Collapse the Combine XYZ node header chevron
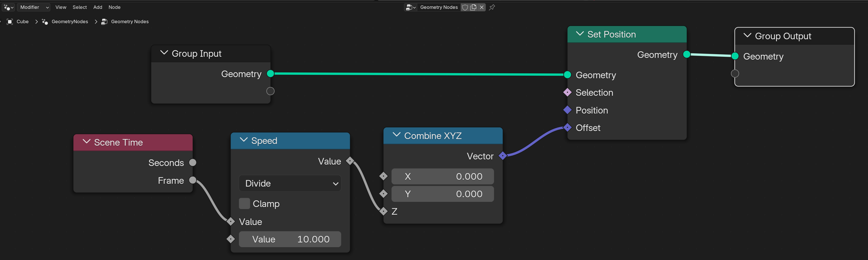 pos(397,135)
